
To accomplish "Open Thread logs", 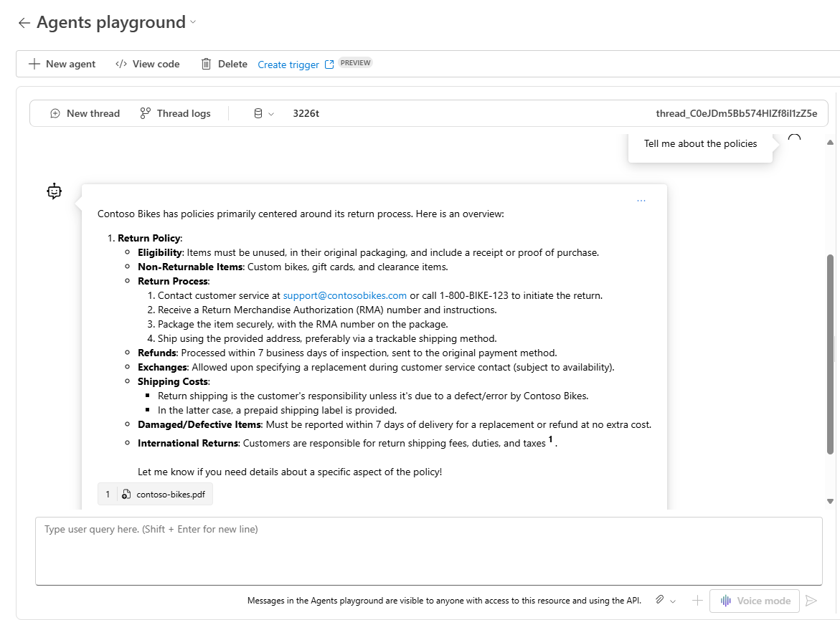I will [184, 113].
